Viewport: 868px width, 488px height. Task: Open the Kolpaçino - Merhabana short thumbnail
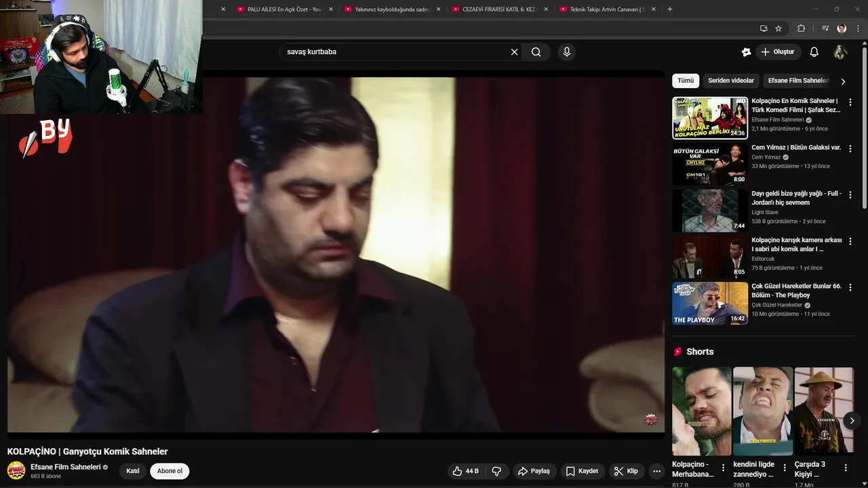coord(702,411)
